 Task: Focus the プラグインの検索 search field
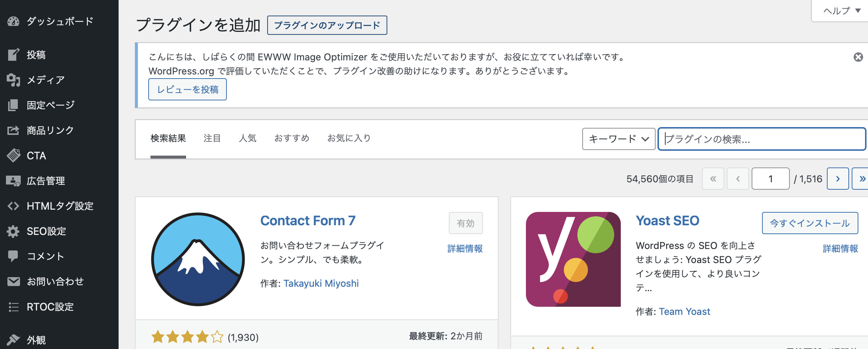[762, 139]
